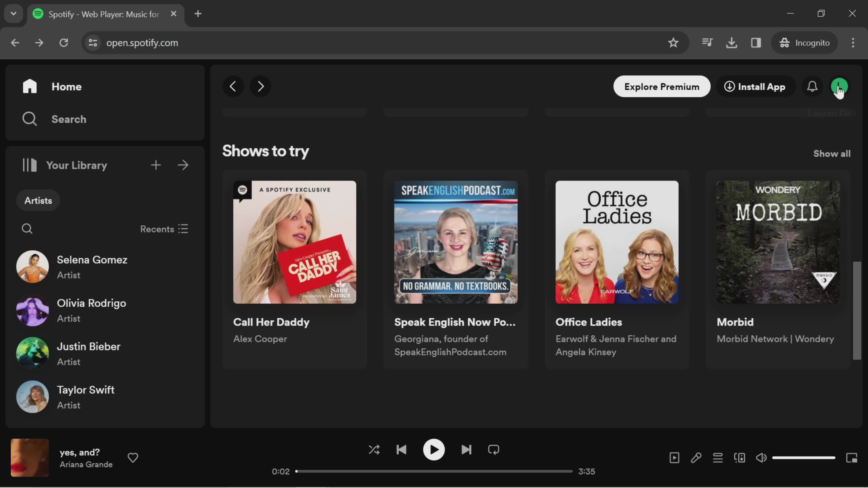The image size is (868, 488).
Task: Open the miniplayer
Action: (x=851, y=458)
